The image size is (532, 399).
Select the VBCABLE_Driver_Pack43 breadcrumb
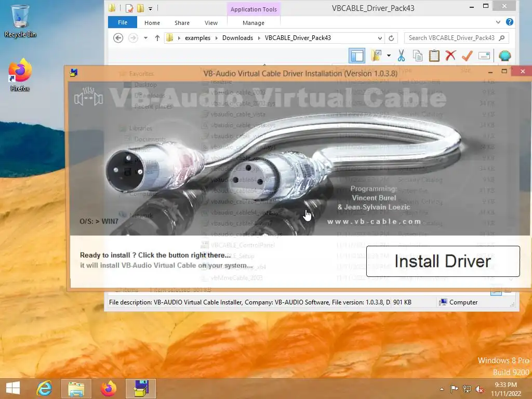click(298, 37)
